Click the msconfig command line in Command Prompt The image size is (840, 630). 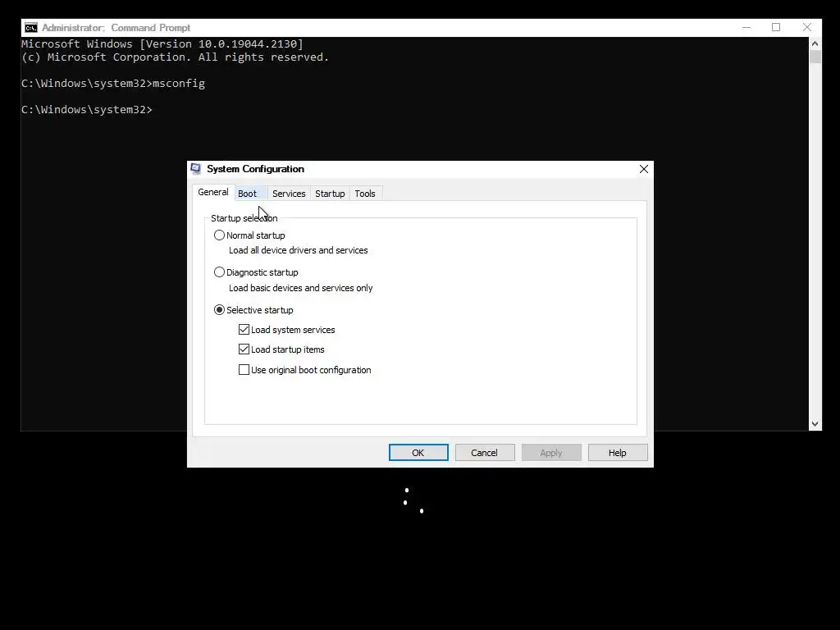113,84
